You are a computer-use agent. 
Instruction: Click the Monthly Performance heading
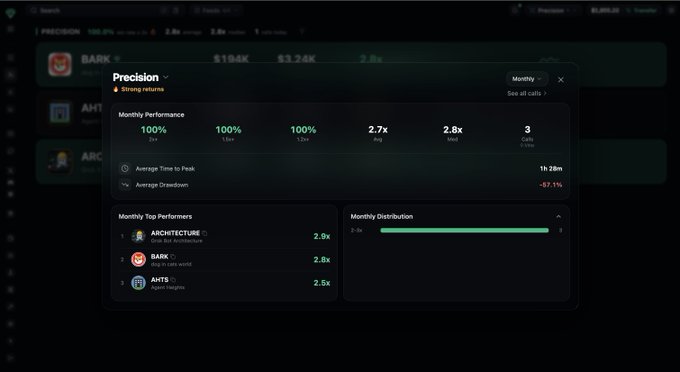coord(151,115)
